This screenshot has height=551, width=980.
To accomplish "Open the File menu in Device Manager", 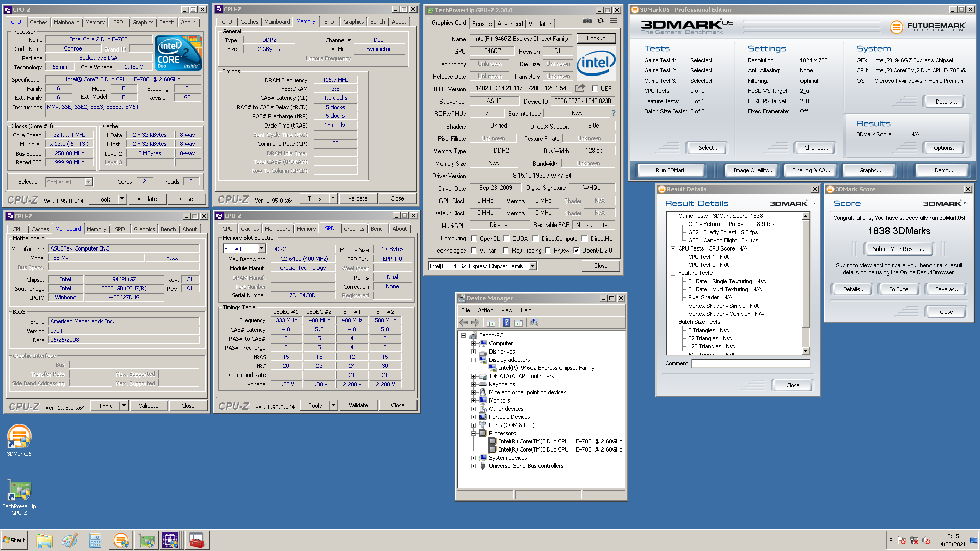I will point(465,310).
